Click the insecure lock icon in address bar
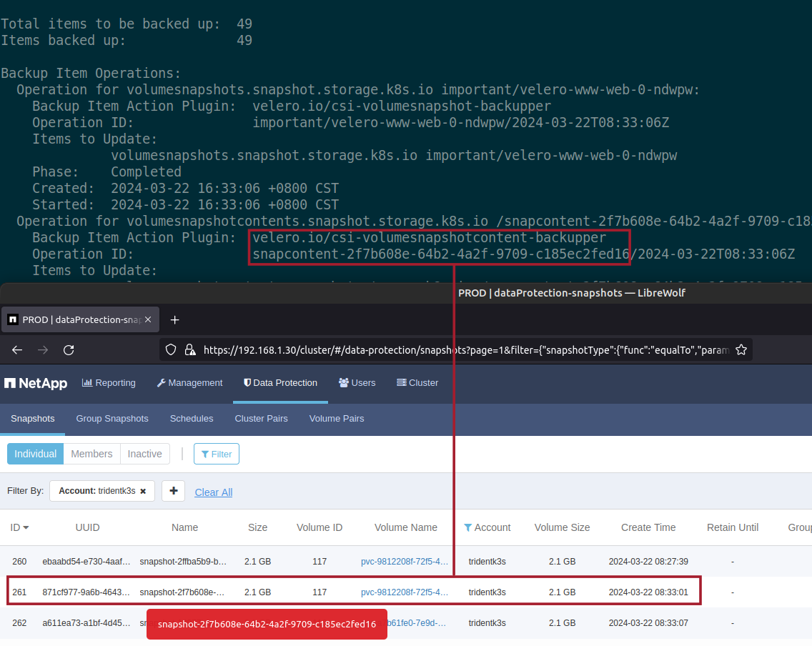 click(x=190, y=350)
